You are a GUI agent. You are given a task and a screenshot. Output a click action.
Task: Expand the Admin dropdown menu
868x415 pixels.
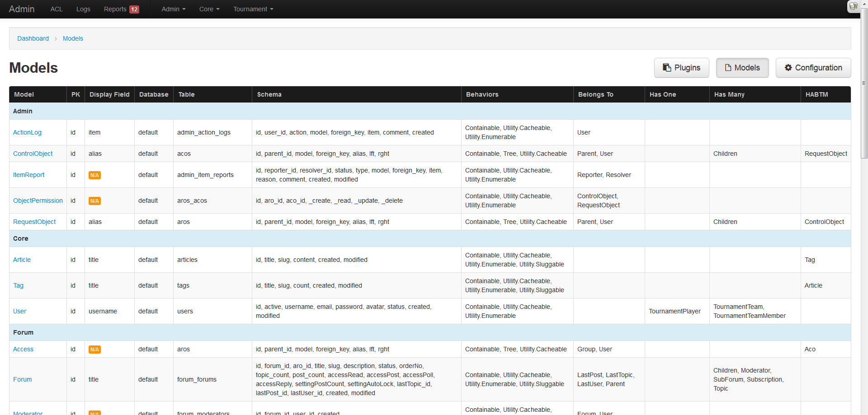pos(174,9)
